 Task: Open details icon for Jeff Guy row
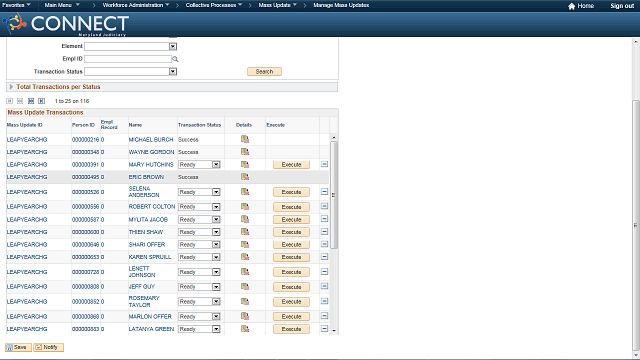click(245, 287)
